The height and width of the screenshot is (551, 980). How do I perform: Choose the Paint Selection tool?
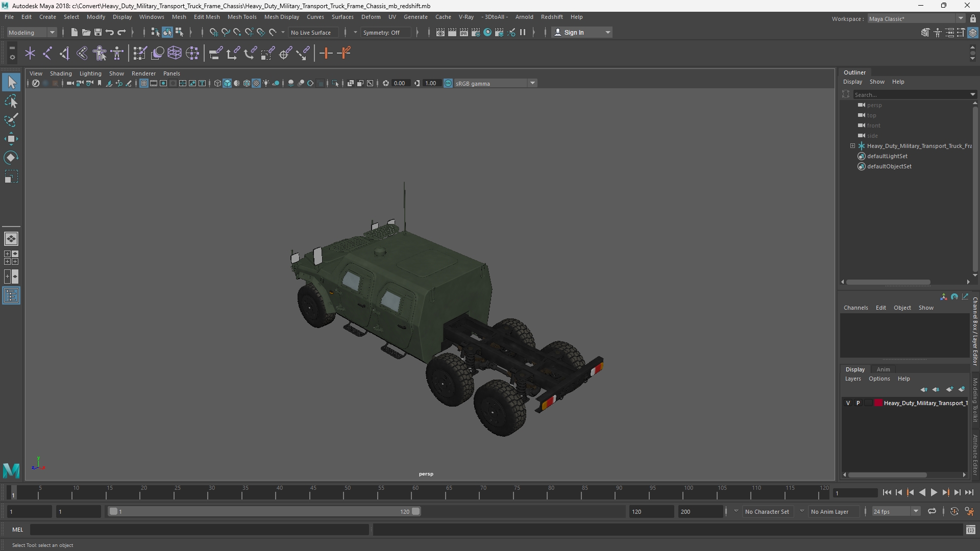(11, 120)
